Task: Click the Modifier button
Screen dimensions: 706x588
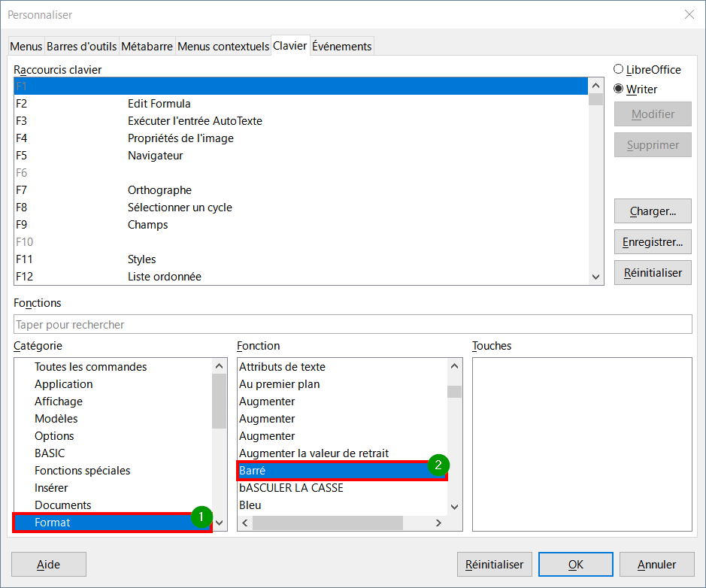Action: [653, 114]
